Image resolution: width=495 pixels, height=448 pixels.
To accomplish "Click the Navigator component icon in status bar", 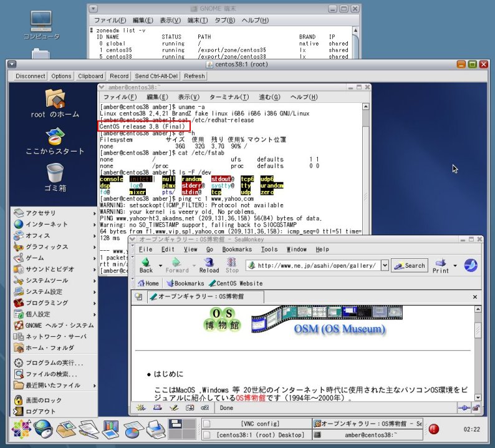I will pos(141,408).
